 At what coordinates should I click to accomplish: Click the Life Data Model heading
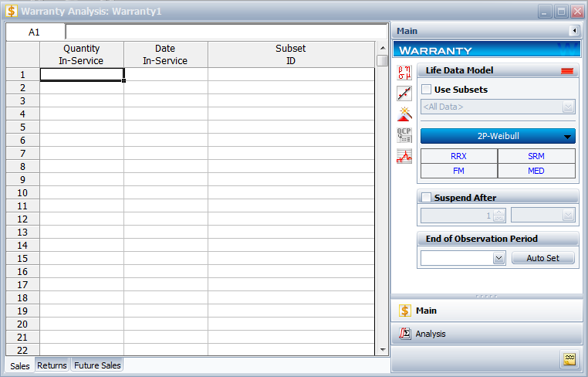click(x=459, y=70)
